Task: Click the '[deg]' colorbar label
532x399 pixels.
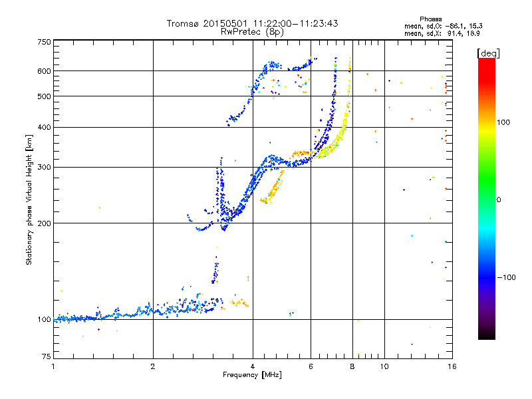Action: point(488,53)
